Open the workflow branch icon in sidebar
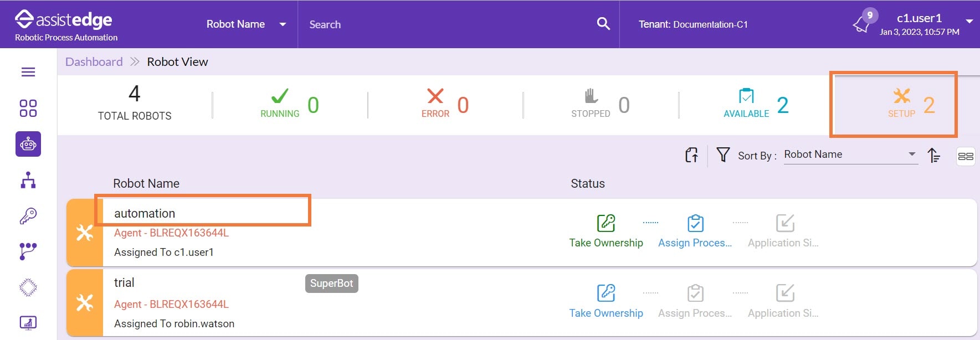980x340 pixels. click(28, 251)
